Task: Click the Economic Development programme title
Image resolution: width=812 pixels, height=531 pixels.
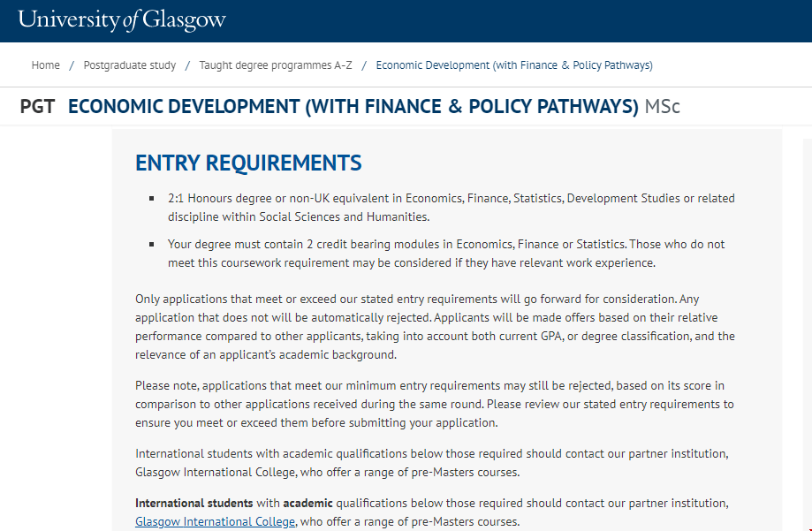Action: pyautogui.click(x=353, y=107)
